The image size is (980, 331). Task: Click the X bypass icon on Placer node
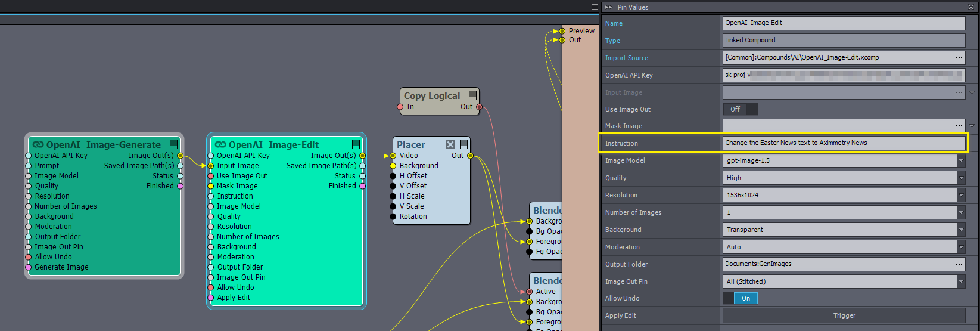(x=450, y=144)
